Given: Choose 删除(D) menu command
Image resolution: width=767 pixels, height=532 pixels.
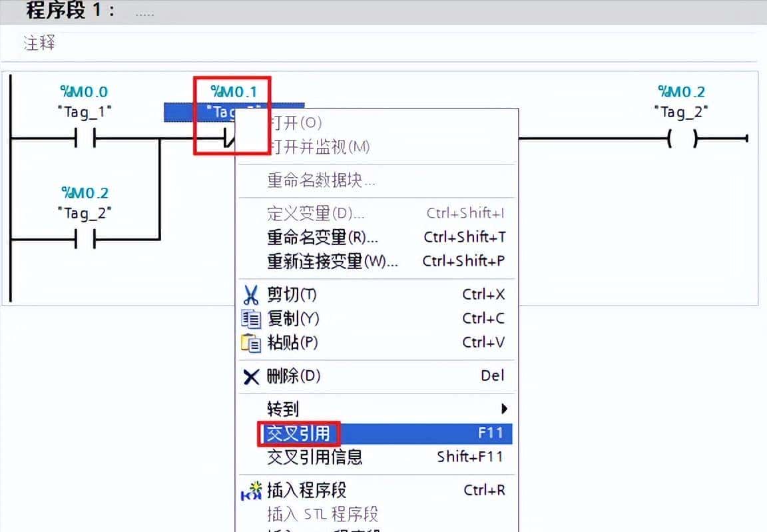Looking at the screenshot, I should (x=376, y=376).
